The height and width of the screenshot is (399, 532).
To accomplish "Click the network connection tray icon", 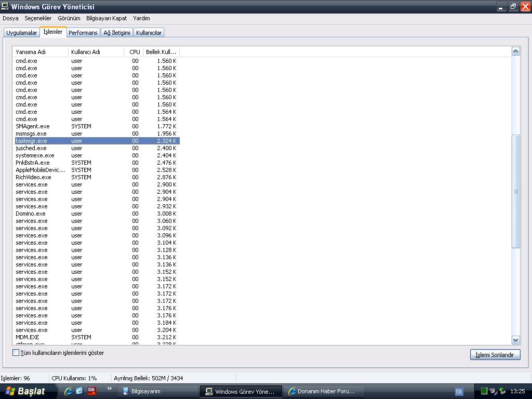I will click(x=502, y=391).
